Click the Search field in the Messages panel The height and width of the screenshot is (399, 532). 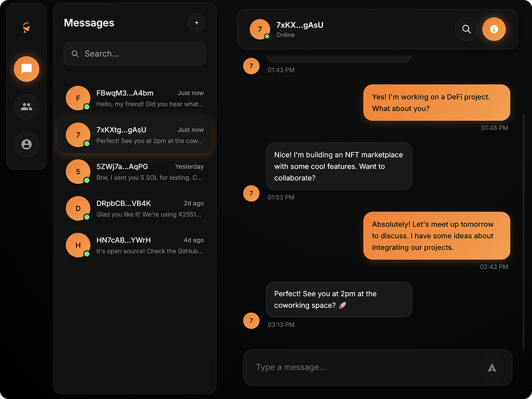pos(135,54)
